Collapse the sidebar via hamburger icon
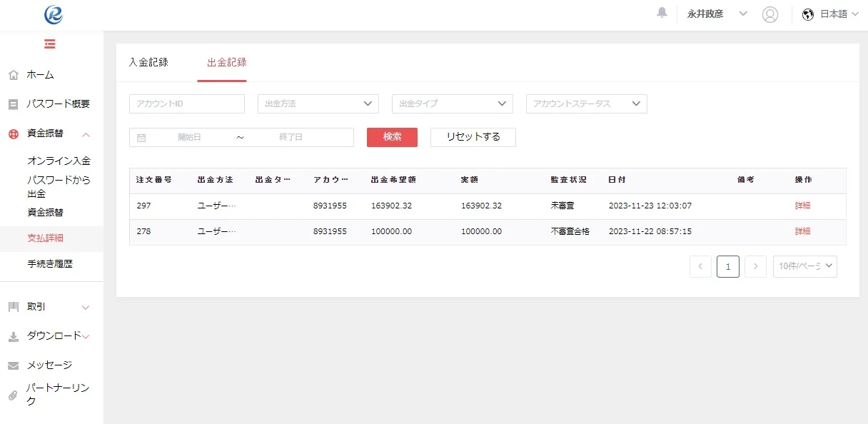868x424 pixels. point(49,44)
